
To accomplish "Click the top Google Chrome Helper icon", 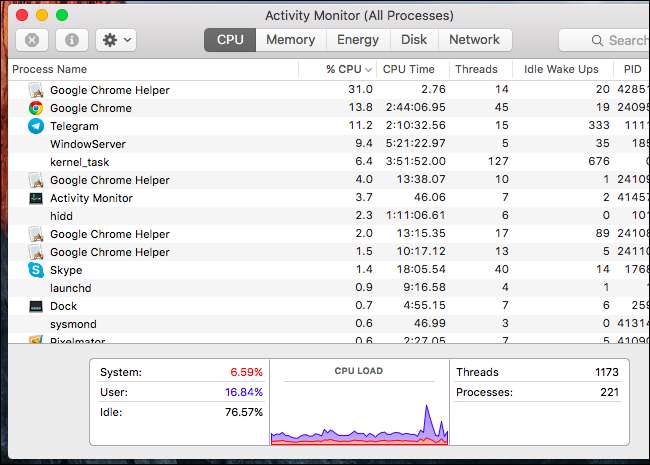I will (x=36, y=90).
